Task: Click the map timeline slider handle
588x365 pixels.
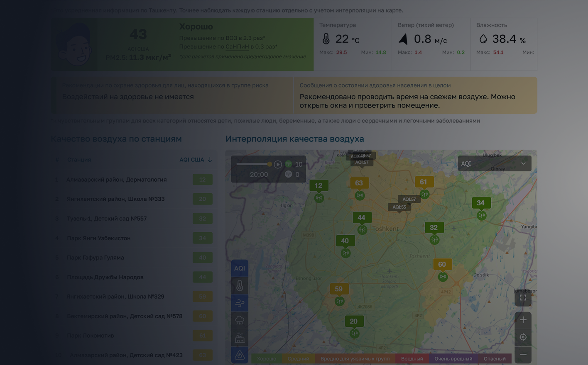Action: (x=269, y=164)
